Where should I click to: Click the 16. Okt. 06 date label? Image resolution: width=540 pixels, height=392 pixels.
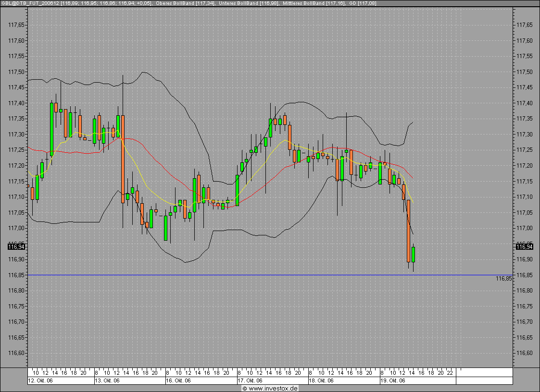coord(178,380)
